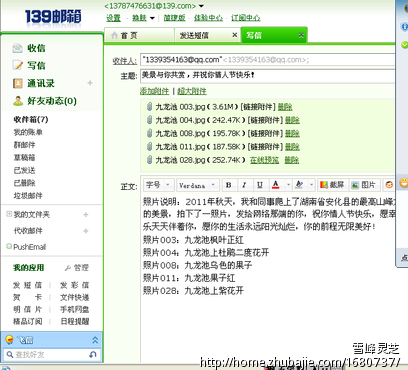Image resolution: width=408 pixels, height=370 pixels.
Task: Click the 查找好友 search field
Action: coord(52,354)
